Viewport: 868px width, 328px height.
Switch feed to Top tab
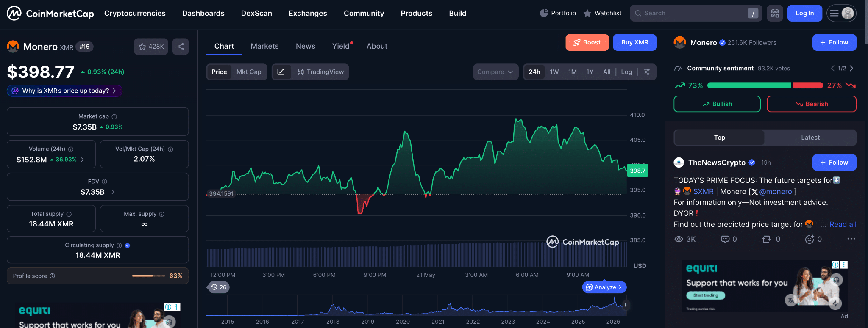719,138
